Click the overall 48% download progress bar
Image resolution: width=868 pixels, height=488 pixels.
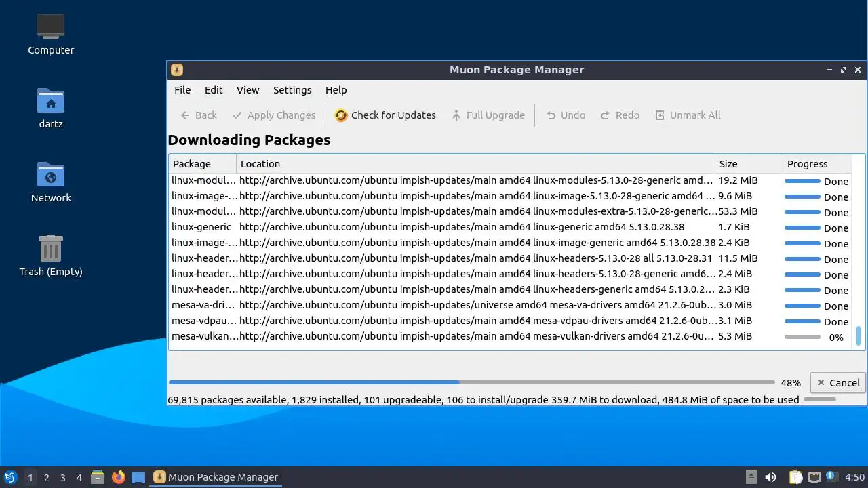click(x=471, y=383)
